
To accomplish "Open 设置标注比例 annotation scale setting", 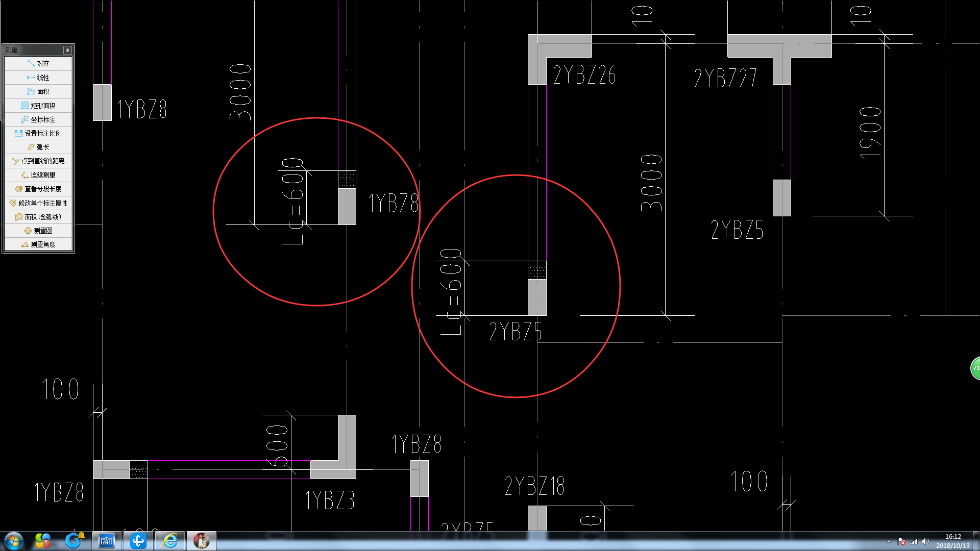I will (x=38, y=133).
